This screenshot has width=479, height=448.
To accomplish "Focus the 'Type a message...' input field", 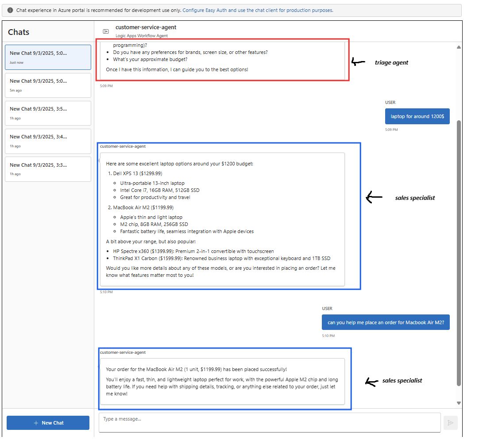I will [269, 422].
